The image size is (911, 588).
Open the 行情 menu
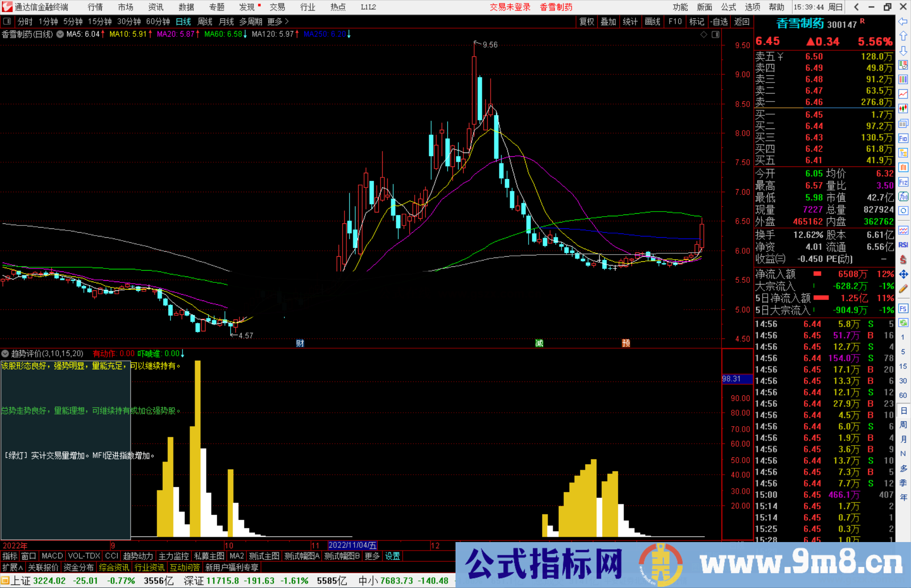pyautogui.click(x=94, y=7)
